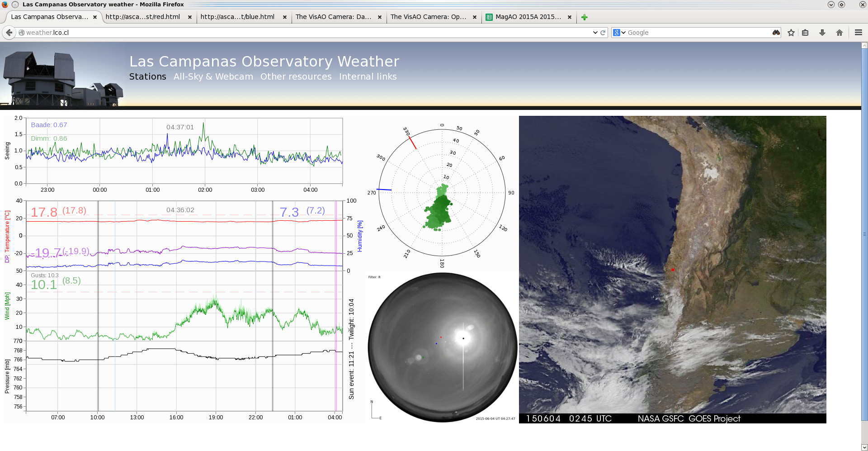The width and height of the screenshot is (868, 451).
Task: Click the seeing timestamp 04:37:01
Action: [x=180, y=127]
